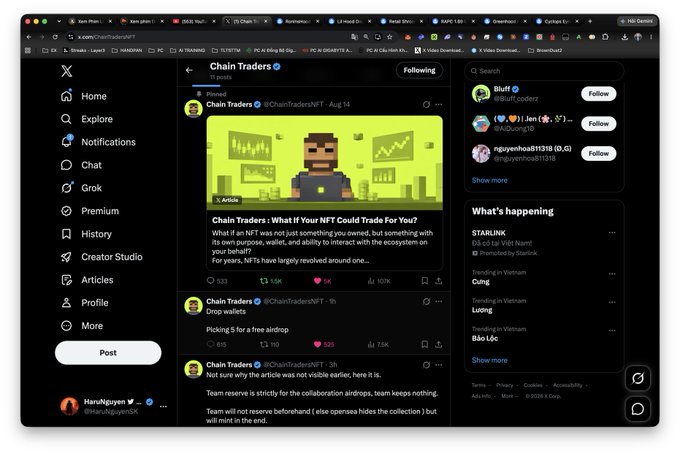The width and height of the screenshot is (680, 454).
Task: Open Articles in the sidebar
Action: click(87, 280)
